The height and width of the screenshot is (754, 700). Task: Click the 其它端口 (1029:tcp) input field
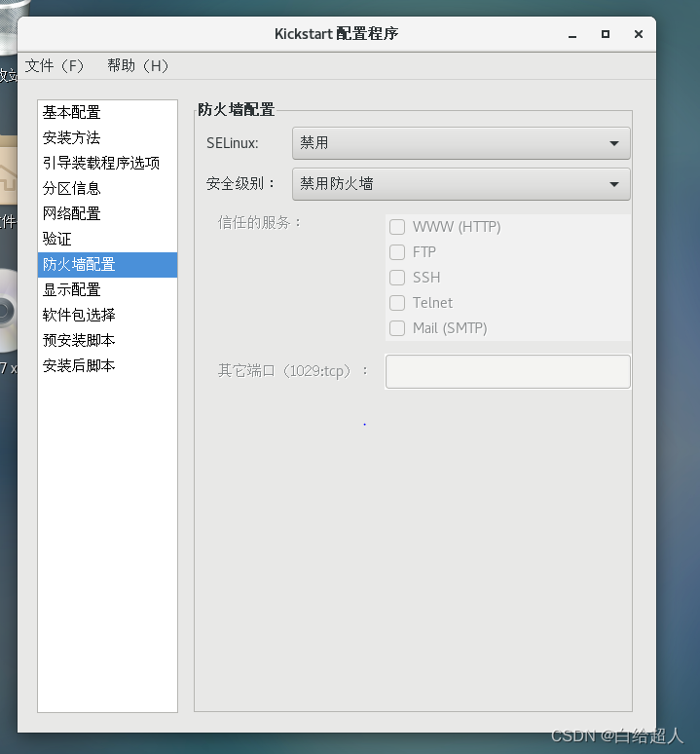point(508,372)
